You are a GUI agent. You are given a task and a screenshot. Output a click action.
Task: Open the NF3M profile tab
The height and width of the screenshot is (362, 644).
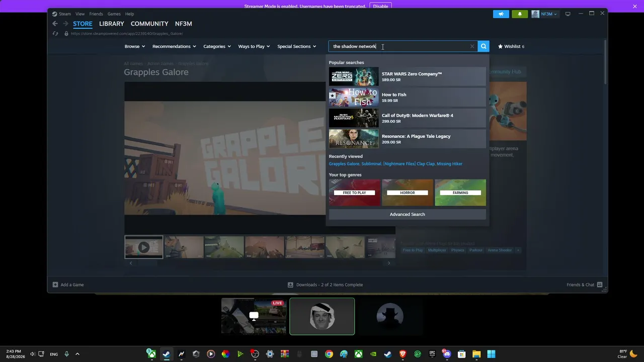(x=183, y=24)
